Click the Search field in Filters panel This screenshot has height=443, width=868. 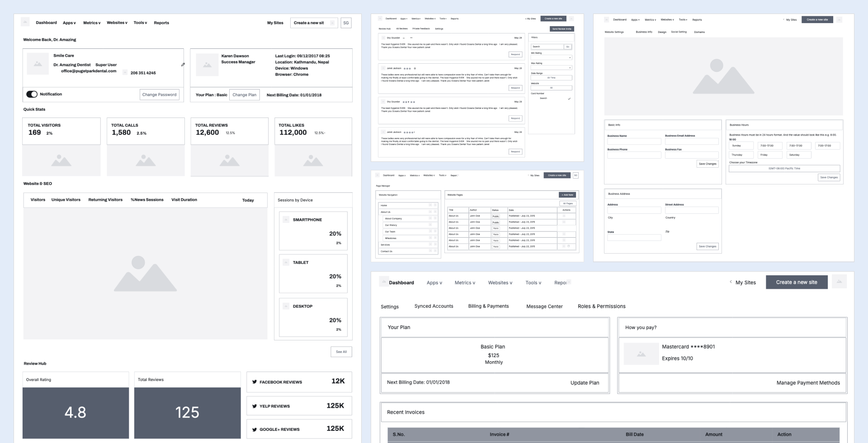click(x=547, y=47)
